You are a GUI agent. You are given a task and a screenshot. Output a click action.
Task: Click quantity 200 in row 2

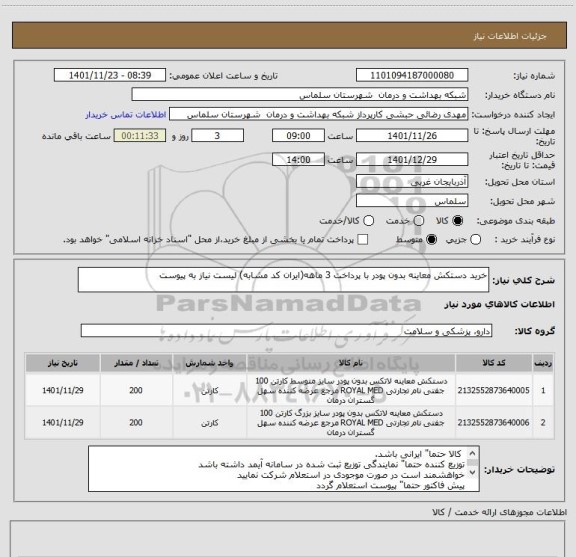coord(136,423)
